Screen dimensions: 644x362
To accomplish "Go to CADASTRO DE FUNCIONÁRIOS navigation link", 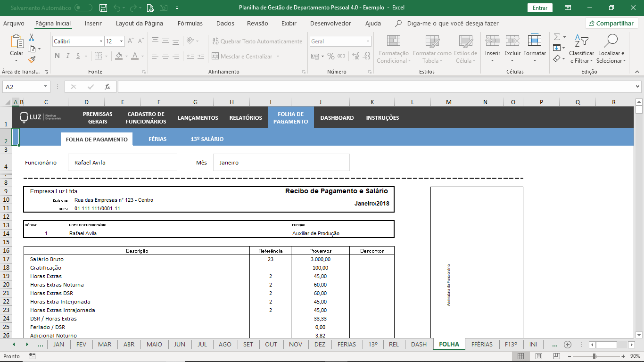I will (x=146, y=118).
